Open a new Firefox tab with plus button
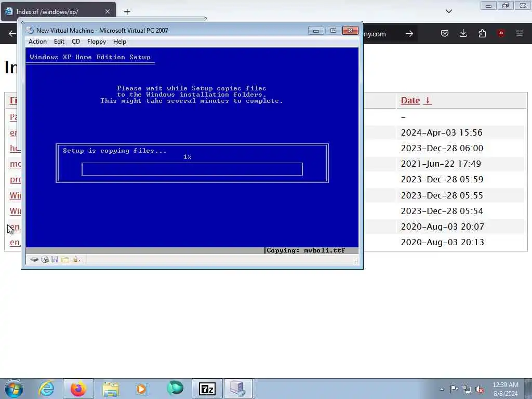Viewport: 532px width, 399px height. (127, 12)
